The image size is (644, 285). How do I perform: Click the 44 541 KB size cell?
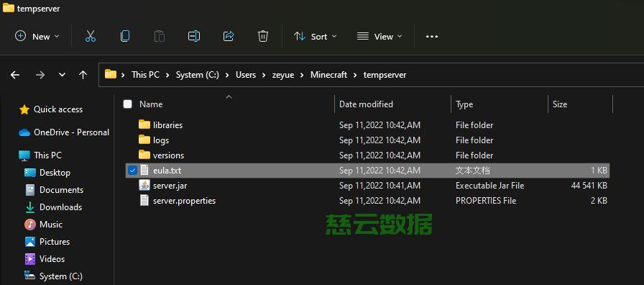[x=589, y=186]
